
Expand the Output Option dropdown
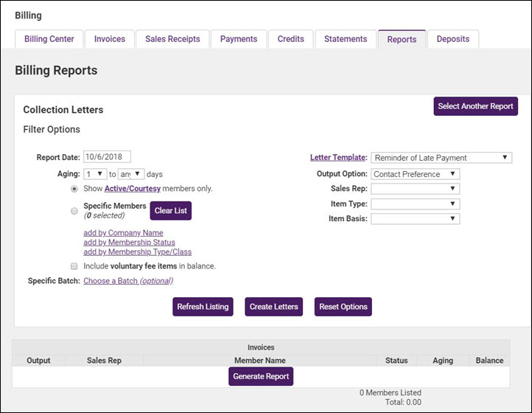pos(416,174)
